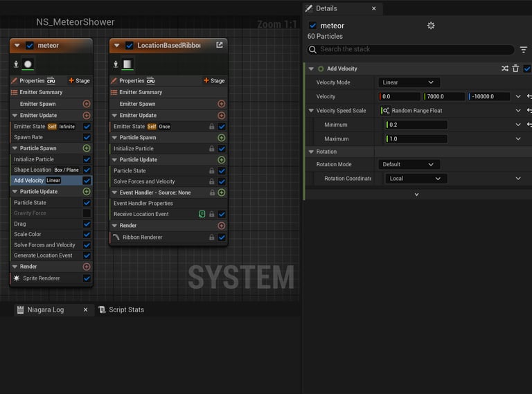Add stage to Event Handler section
532x394 pixels.
pos(221,192)
